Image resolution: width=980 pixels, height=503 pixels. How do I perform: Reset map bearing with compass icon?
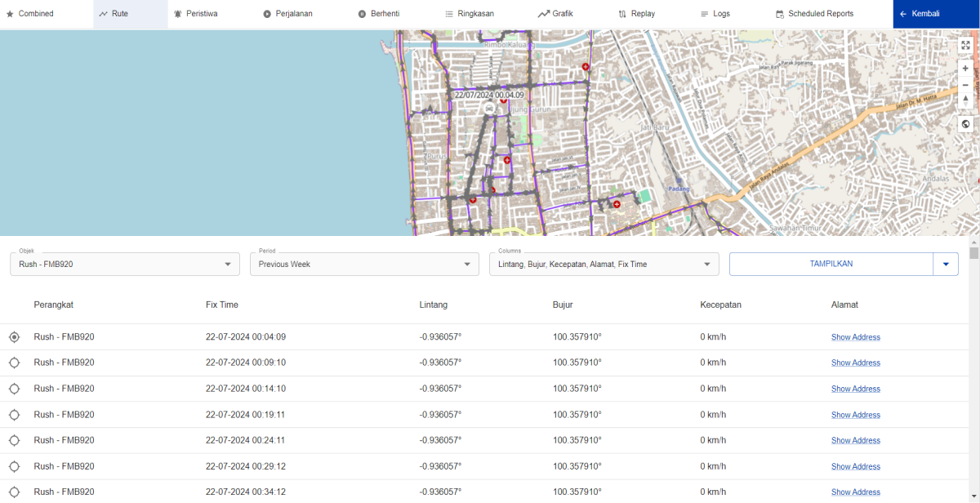pos(965,100)
